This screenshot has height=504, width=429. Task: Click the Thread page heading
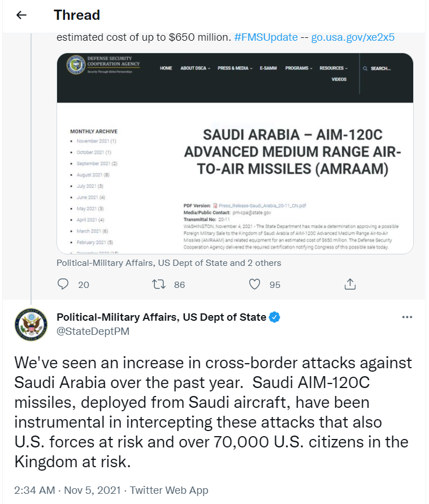[x=77, y=15]
